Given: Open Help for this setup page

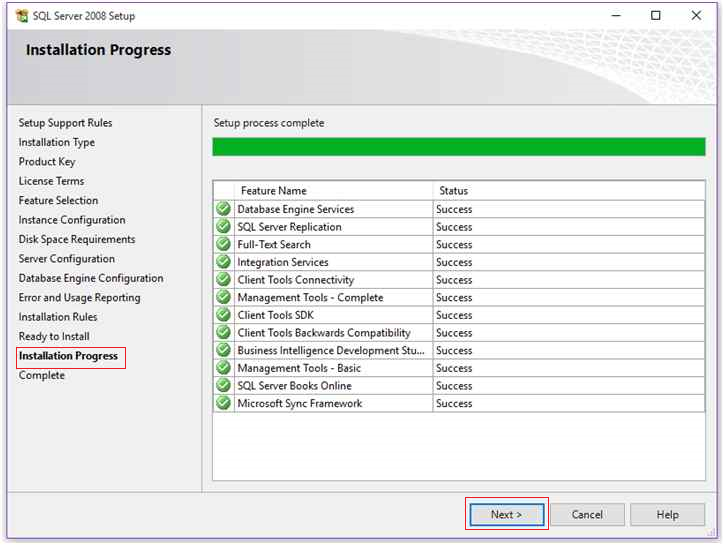Looking at the screenshot, I should point(667,514).
